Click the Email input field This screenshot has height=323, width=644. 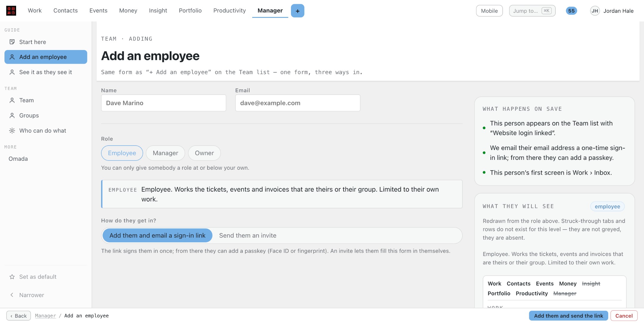click(x=298, y=103)
